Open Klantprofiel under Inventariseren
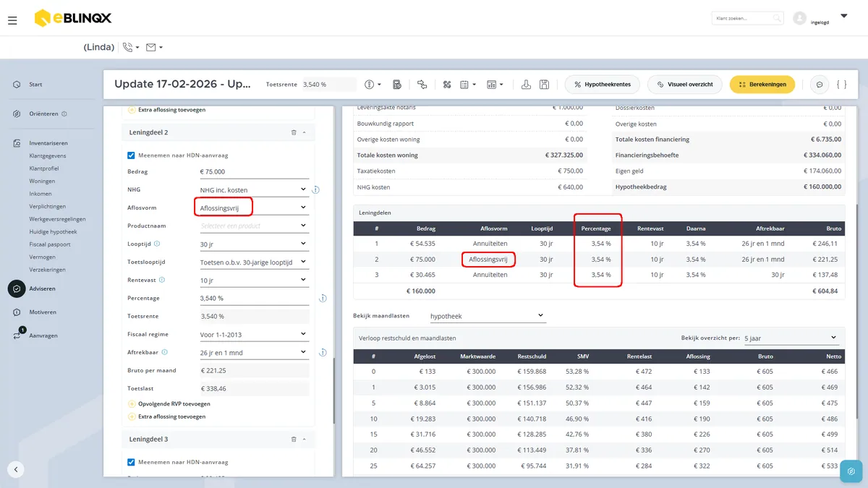The width and height of the screenshot is (868, 488). pyautogui.click(x=44, y=168)
